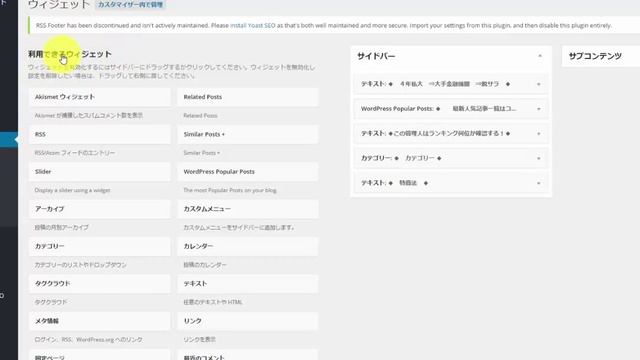Click the リンクを表示 description text

tap(199, 340)
